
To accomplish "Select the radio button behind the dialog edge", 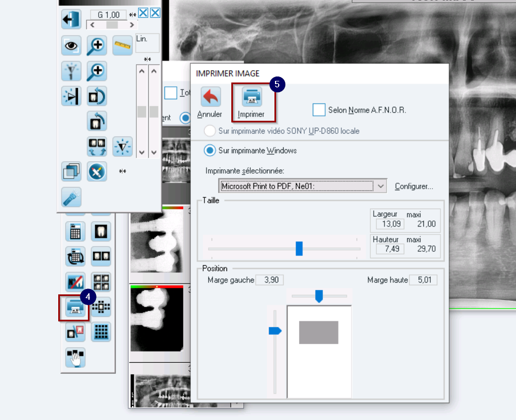I will (x=185, y=118).
